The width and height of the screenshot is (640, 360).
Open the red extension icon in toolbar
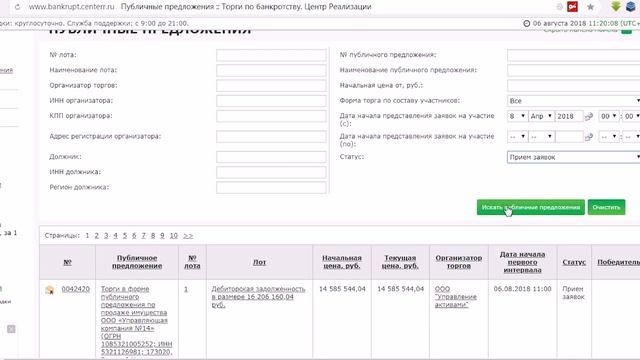[x=573, y=7]
